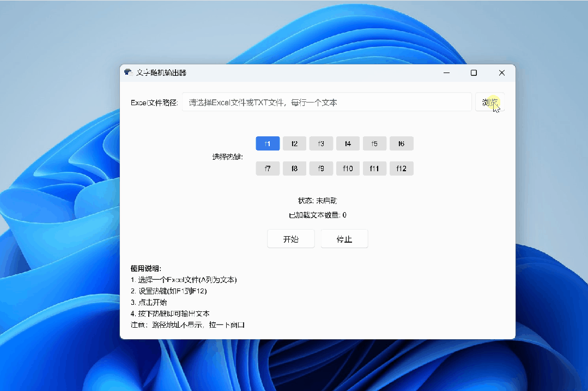Select the f5 hotkey
Viewport: 588px width, 391px height.
374,143
